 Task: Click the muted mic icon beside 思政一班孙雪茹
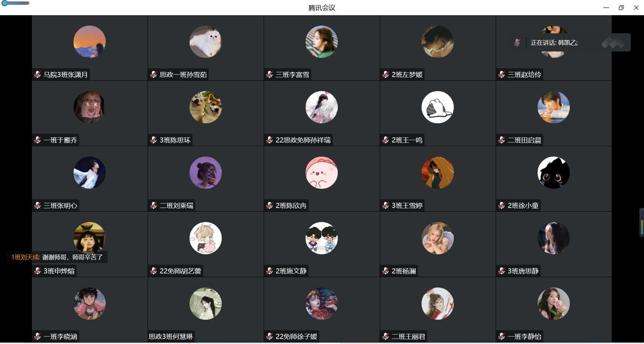154,74
